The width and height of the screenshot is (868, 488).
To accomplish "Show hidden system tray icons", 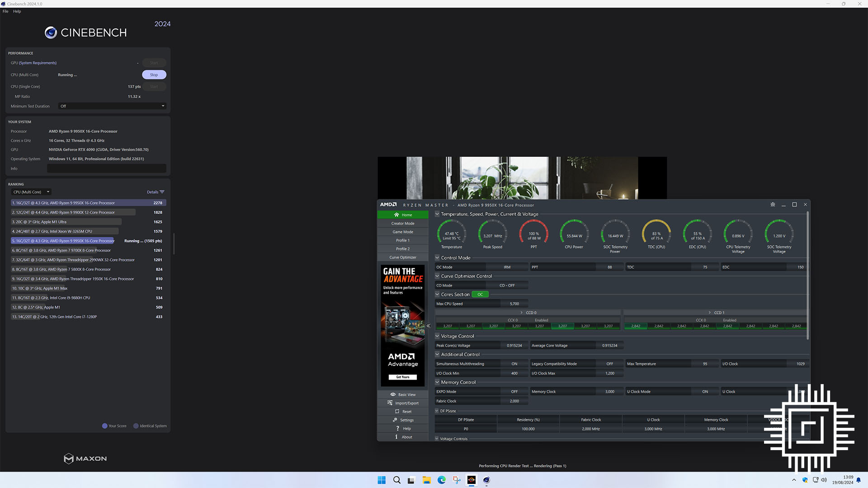I will [x=794, y=480].
